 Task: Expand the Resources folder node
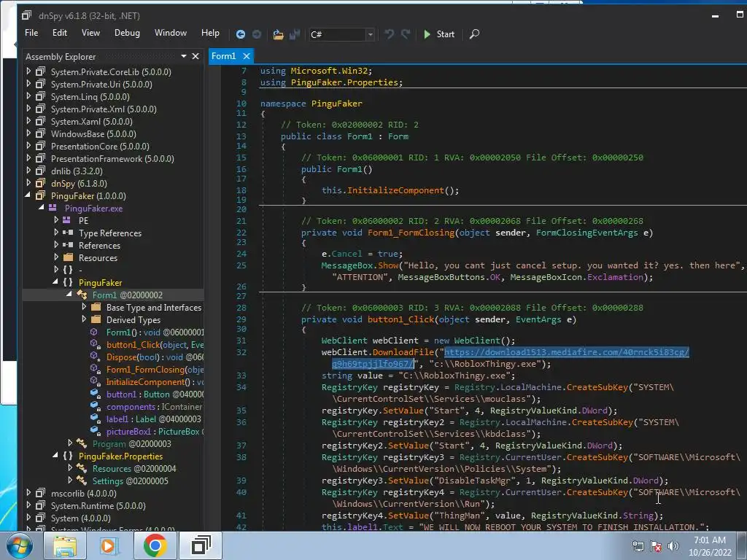pyautogui.click(x=56, y=257)
